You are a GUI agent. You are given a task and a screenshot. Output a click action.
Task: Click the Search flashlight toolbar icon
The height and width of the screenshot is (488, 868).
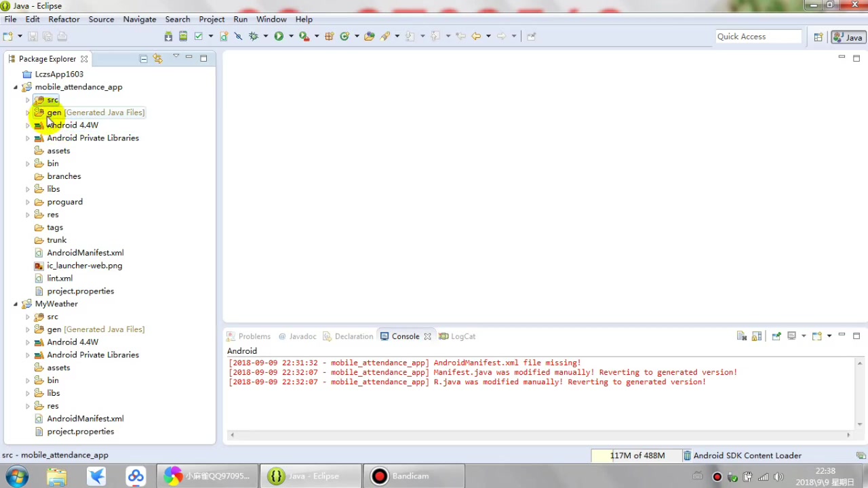point(385,37)
